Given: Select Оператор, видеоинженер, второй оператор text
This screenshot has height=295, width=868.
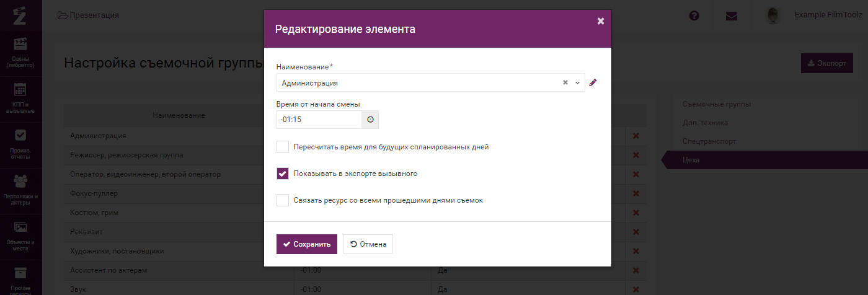Looking at the screenshot, I should [145, 174].
